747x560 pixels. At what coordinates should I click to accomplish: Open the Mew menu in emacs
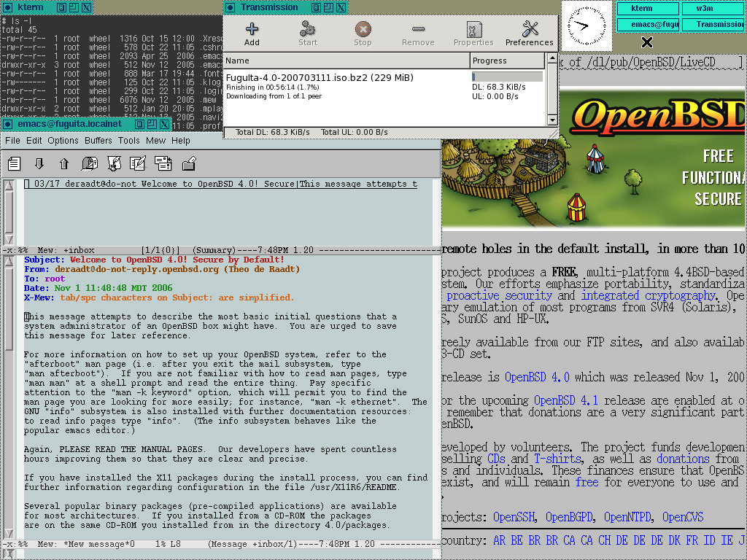pos(156,141)
